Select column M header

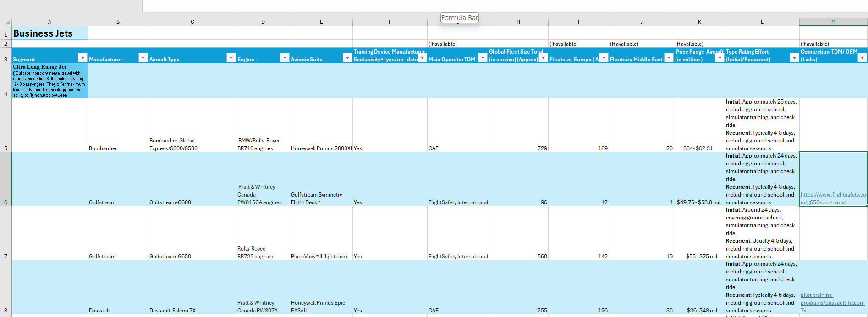pos(833,22)
